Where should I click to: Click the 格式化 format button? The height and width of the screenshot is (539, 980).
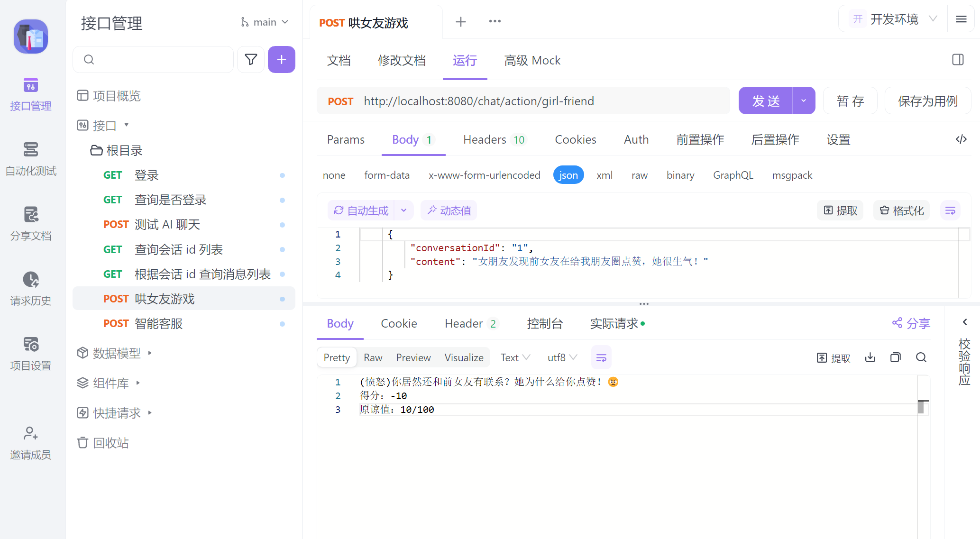coord(901,210)
